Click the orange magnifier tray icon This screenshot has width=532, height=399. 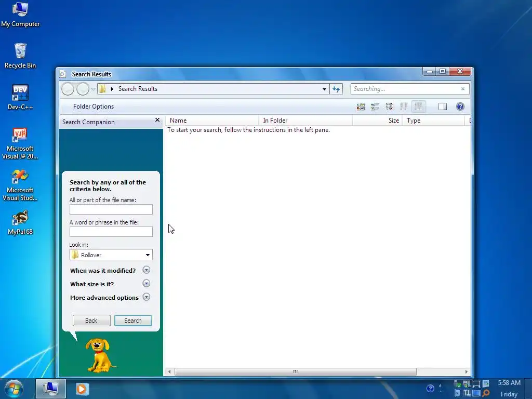(x=486, y=393)
